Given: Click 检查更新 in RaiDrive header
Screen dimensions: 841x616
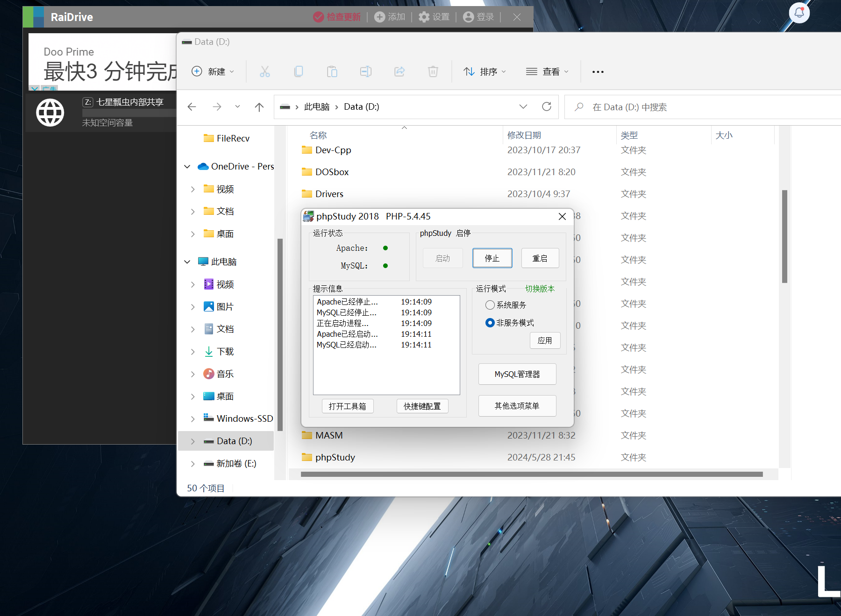Looking at the screenshot, I should pyautogui.click(x=337, y=17).
